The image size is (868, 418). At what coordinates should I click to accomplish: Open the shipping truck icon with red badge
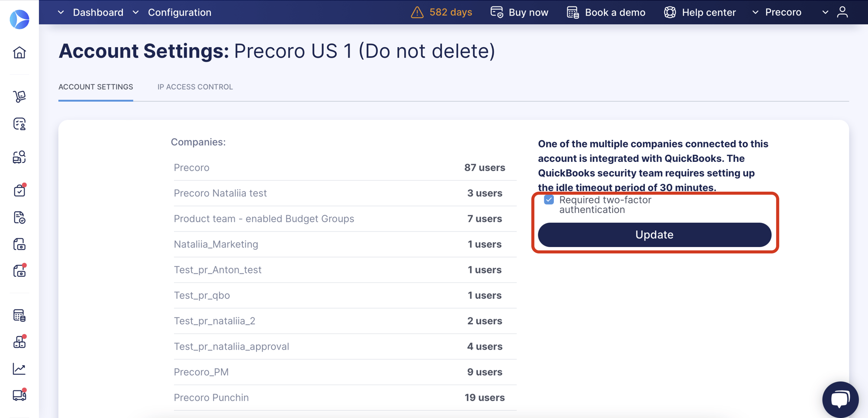[19, 395]
